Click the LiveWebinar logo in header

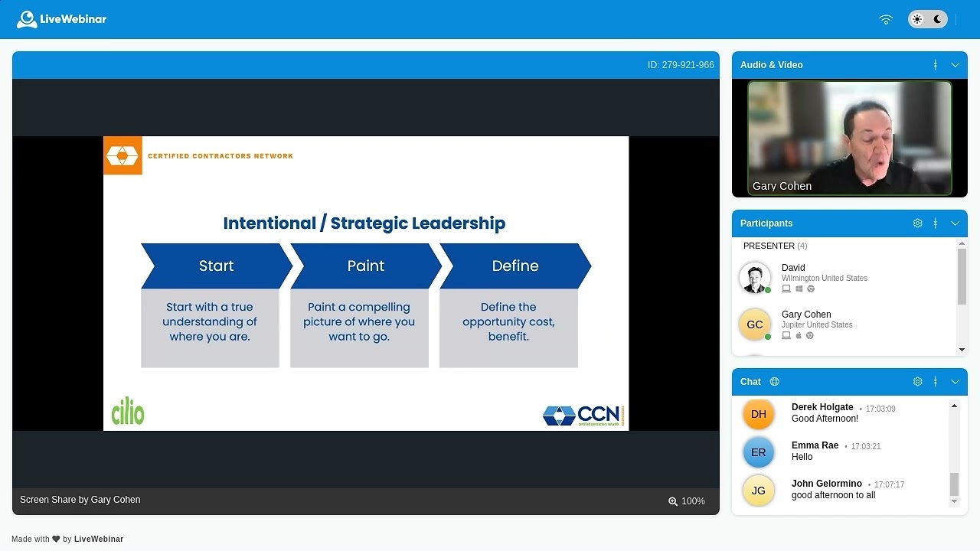[x=61, y=19]
